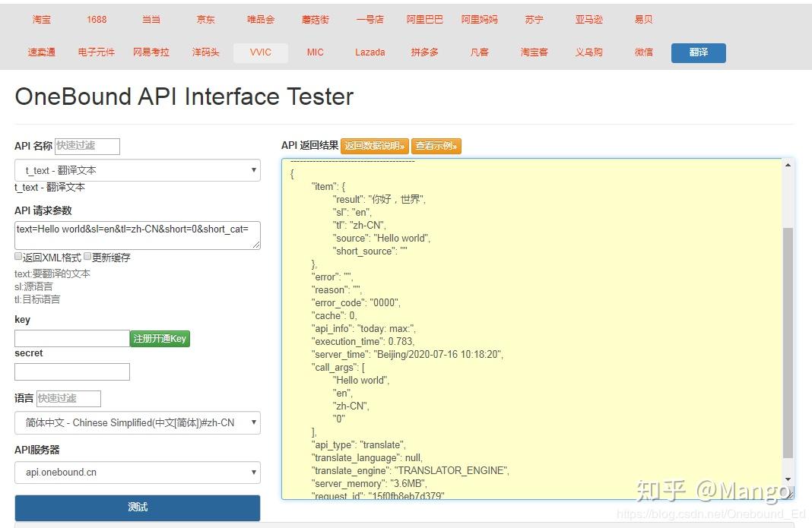Viewport: 812px width, 528px height.
Task: Enable the 返回XML格式 checkbox
Action: point(17,255)
